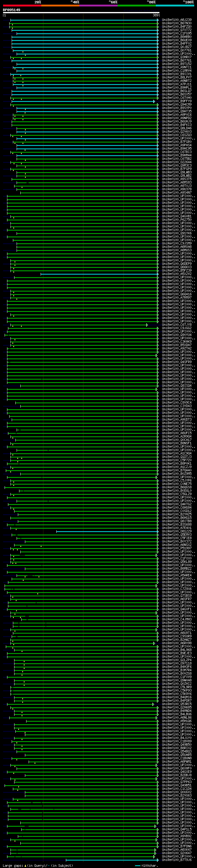Select hit UniRef100_C8V9C4
This screenshot has width=197, height=868.
[177, 403]
